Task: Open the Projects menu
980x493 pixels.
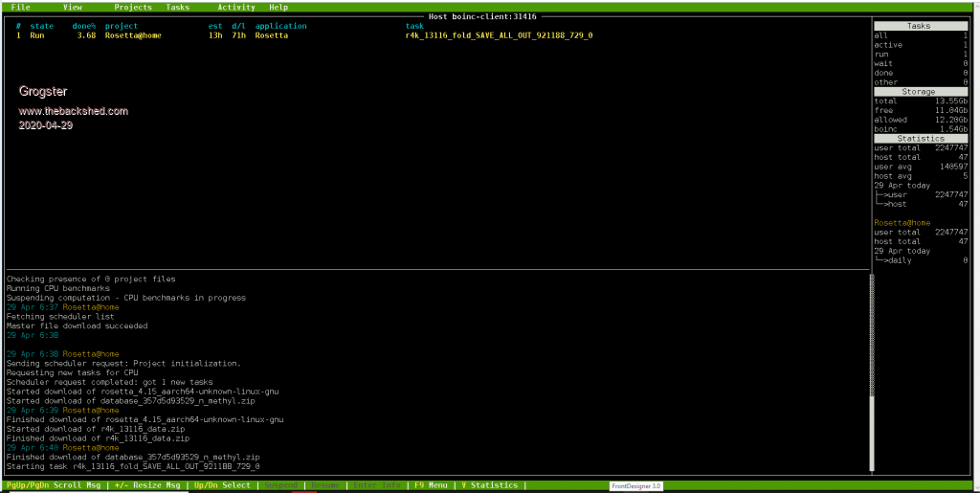Action: [133, 7]
